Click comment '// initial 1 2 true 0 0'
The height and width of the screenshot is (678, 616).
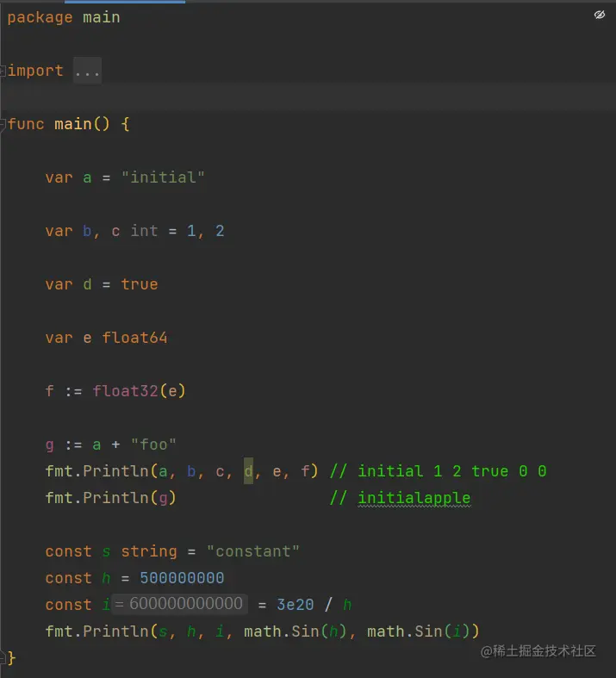click(x=438, y=471)
